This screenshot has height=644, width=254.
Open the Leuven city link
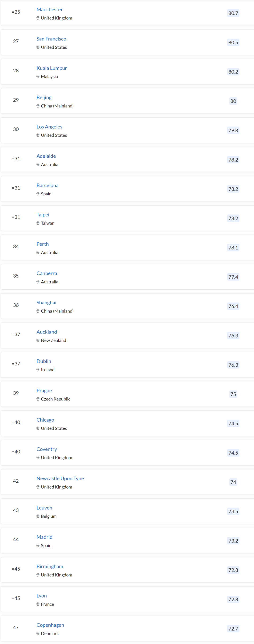[x=44, y=508]
